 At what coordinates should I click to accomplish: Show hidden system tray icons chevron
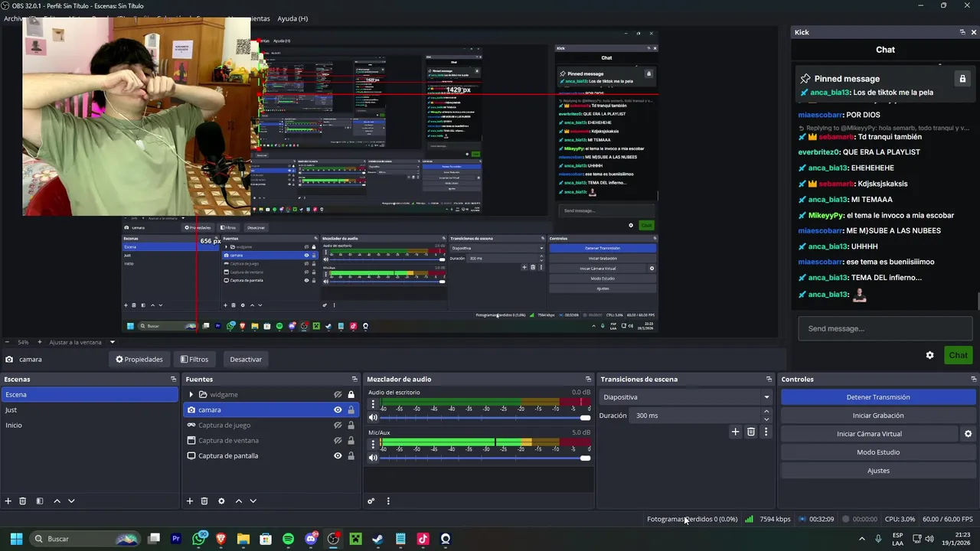coord(861,539)
